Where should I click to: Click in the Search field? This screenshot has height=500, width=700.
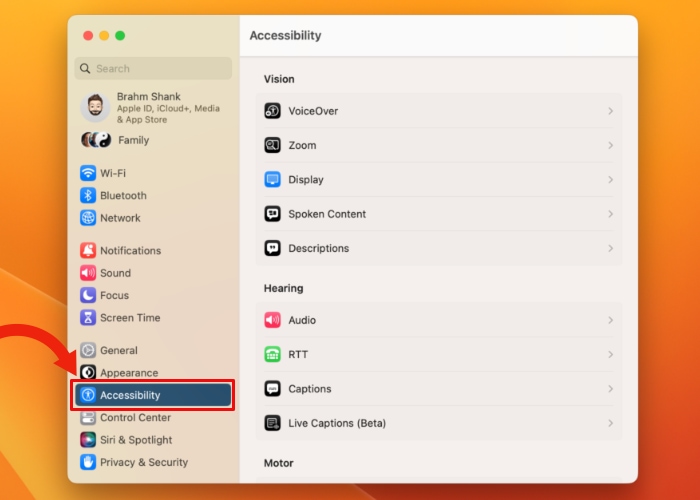point(153,68)
